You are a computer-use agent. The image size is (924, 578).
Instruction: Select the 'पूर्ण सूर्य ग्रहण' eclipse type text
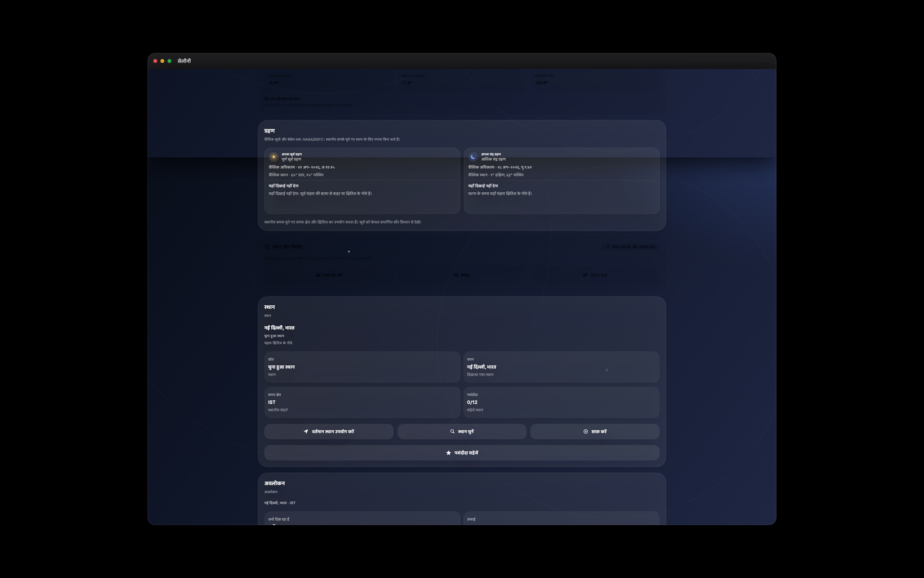click(x=291, y=159)
